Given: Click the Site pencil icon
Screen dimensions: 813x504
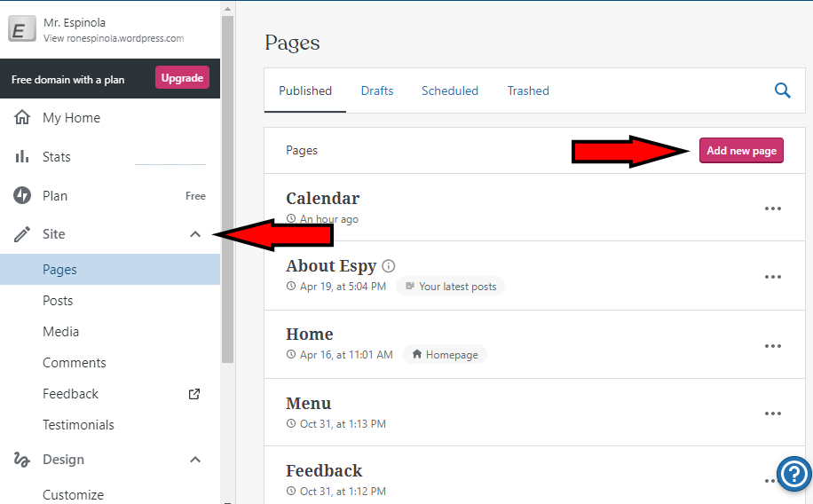Looking at the screenshot, I should [x=22, y=234].
